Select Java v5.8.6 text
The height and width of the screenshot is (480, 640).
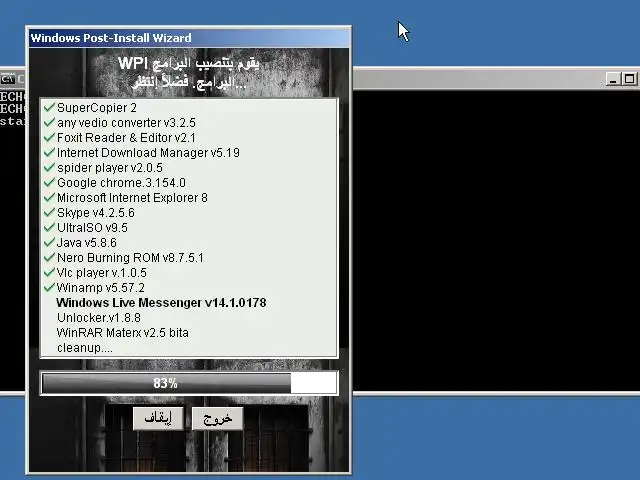coord(87,243)
